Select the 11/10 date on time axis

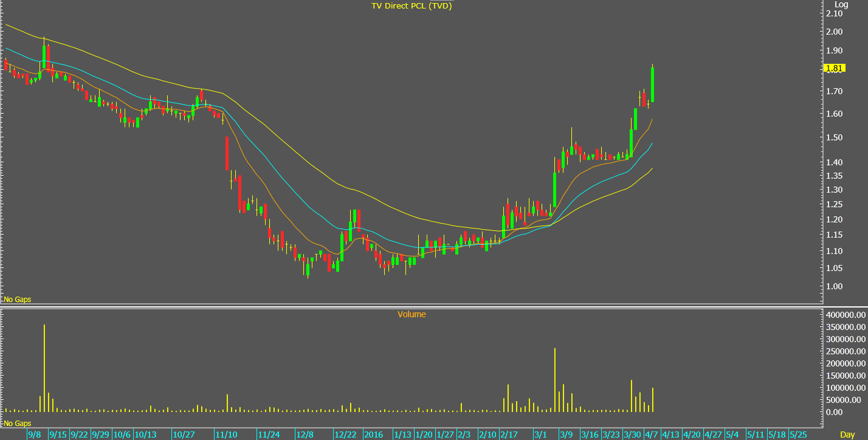pyautogui.click(x=226, y=435)
